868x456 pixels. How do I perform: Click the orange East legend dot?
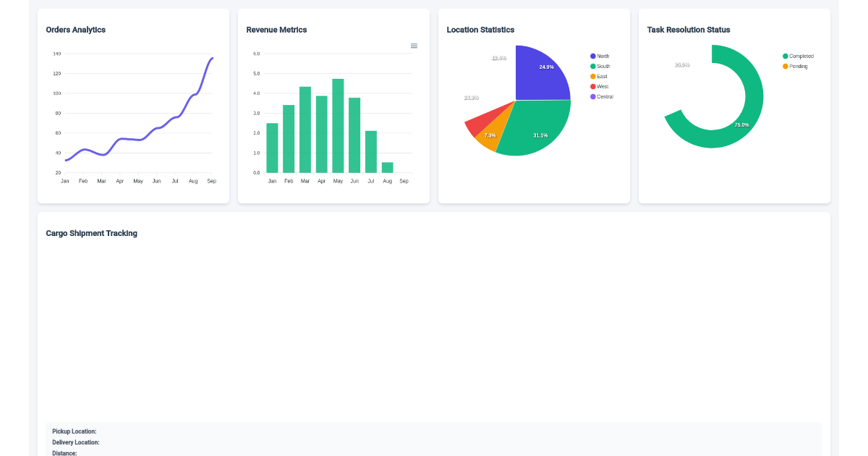(x=592, y=76)
